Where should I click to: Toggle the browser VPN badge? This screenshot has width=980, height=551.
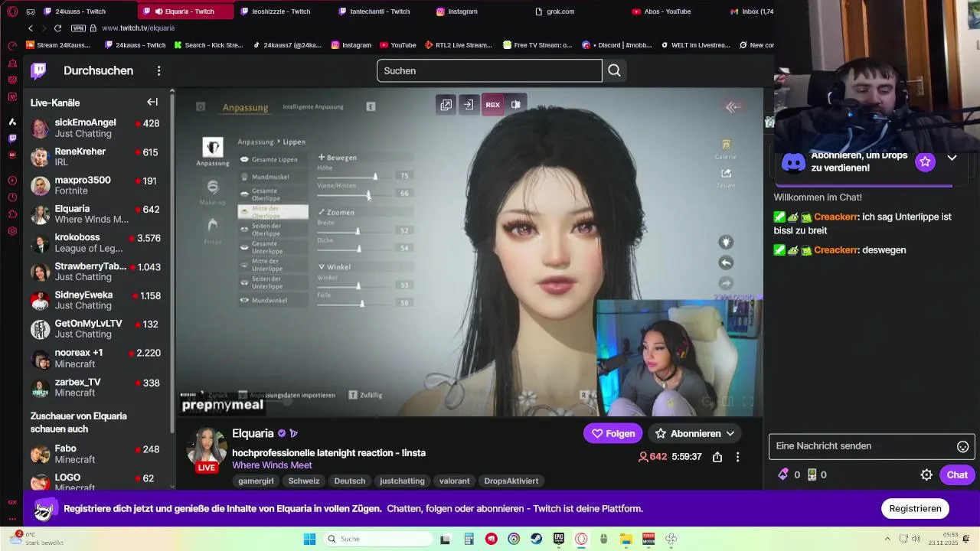[78, 28]
